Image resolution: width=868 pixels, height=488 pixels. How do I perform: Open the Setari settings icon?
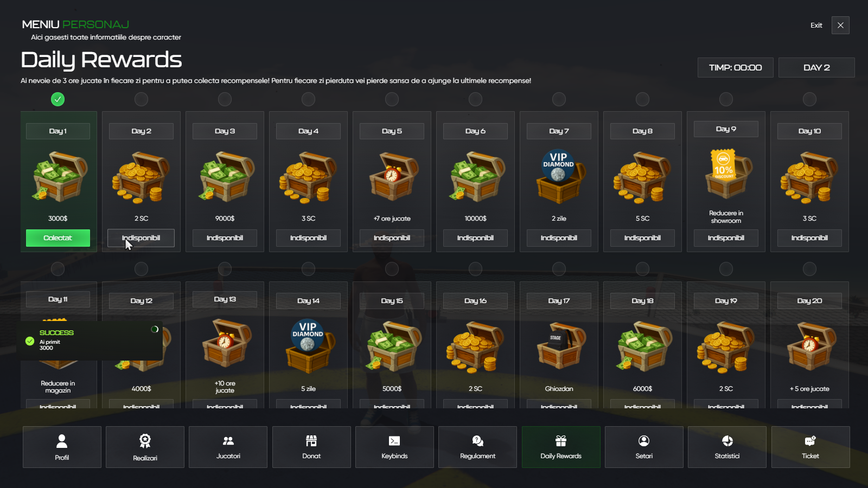pos(644,441)
